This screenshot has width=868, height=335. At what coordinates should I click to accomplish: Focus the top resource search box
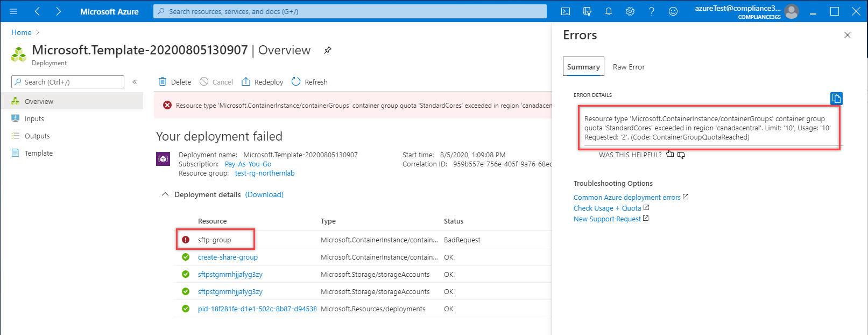click(x=350, y=11)
